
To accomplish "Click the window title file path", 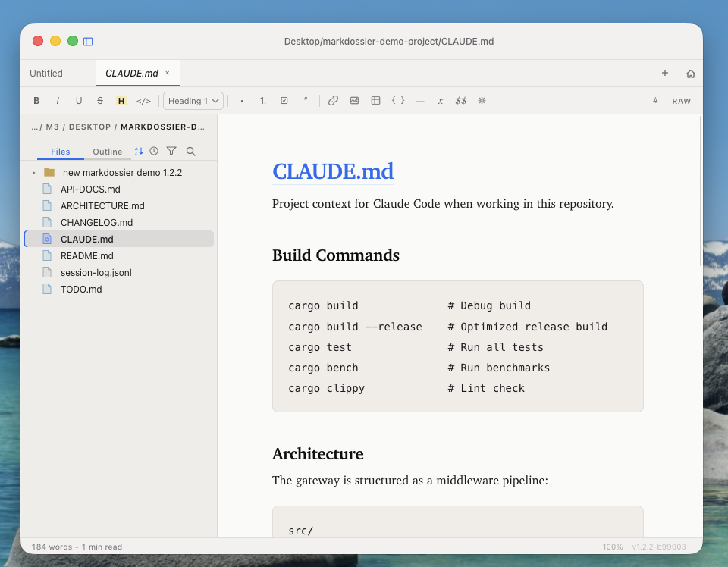I will point(388,41).
